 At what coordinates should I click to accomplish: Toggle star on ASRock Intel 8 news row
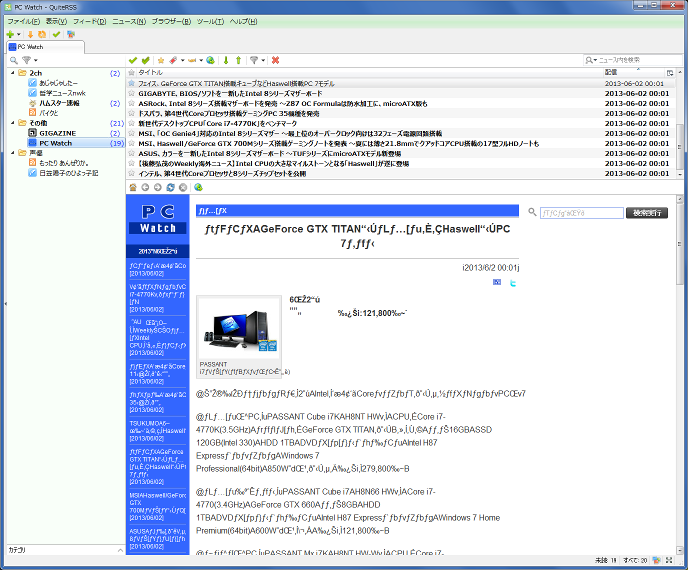click(x=131, y=103)
